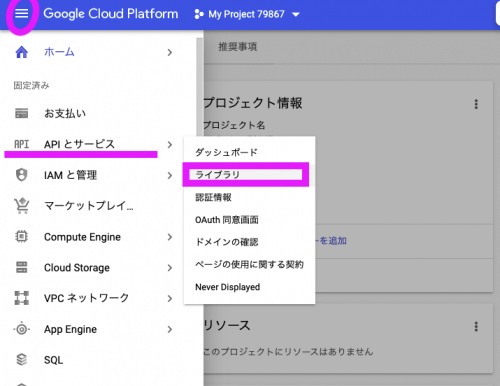
Task: Click the IAM shield icon
Action: coord(22,175)
